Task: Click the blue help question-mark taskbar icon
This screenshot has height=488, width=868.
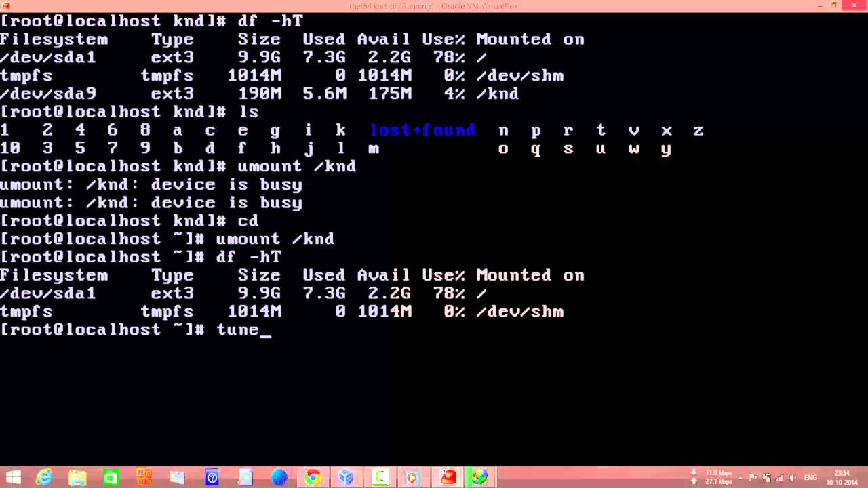Action: pos(212,478)
